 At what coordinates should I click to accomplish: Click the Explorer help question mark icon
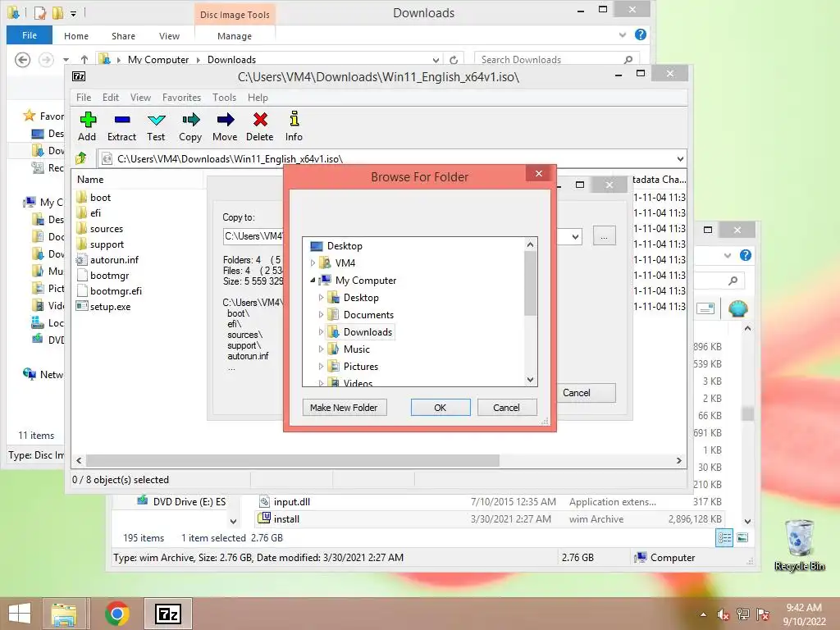pyautogui.click(x=640, y=34)
